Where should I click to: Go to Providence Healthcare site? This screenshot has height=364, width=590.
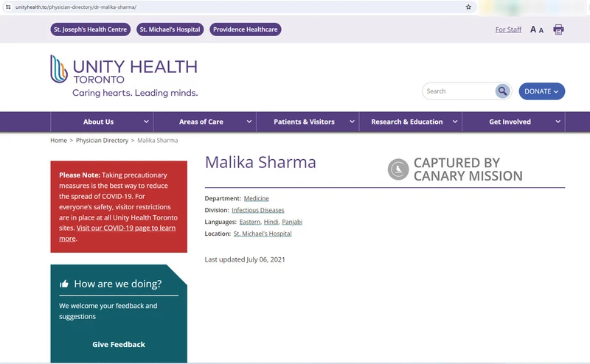[x=246, y=29]
